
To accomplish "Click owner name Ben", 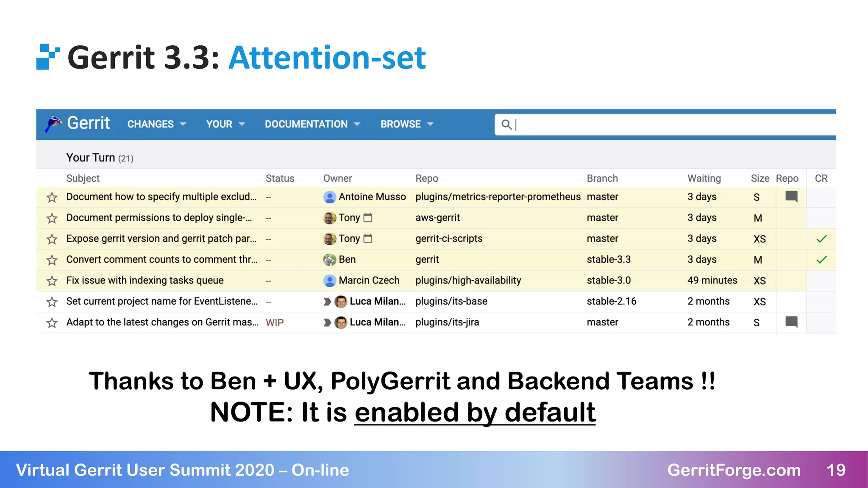I will [x=347, y=259].
